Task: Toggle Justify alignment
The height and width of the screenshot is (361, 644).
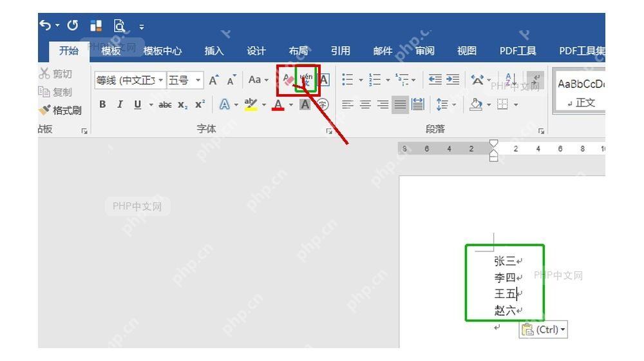Action: coord(400,104)
